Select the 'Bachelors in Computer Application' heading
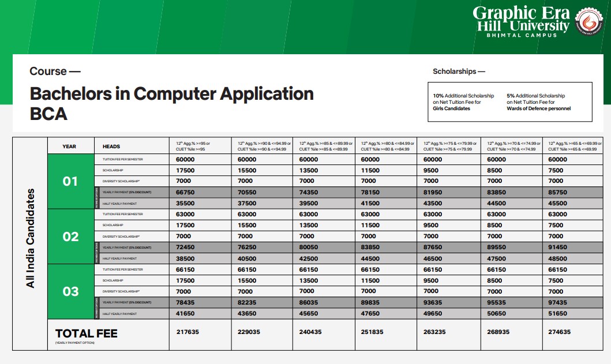 pyautogui.click(x=171, y=94)
